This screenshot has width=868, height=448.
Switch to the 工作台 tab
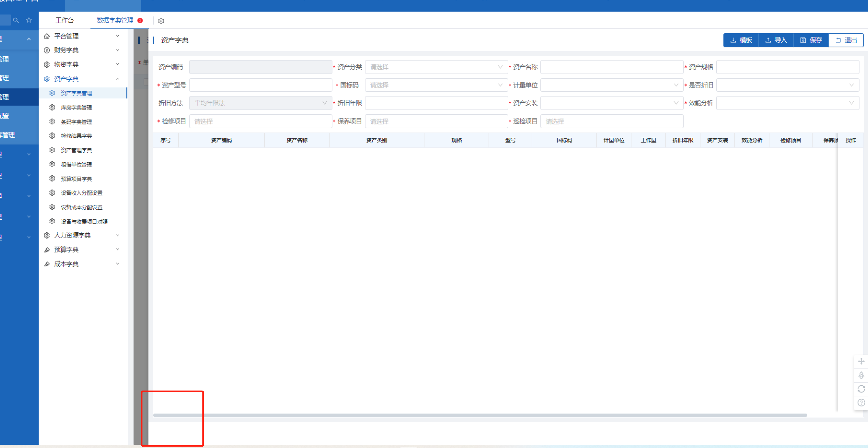tap(64, 21)
